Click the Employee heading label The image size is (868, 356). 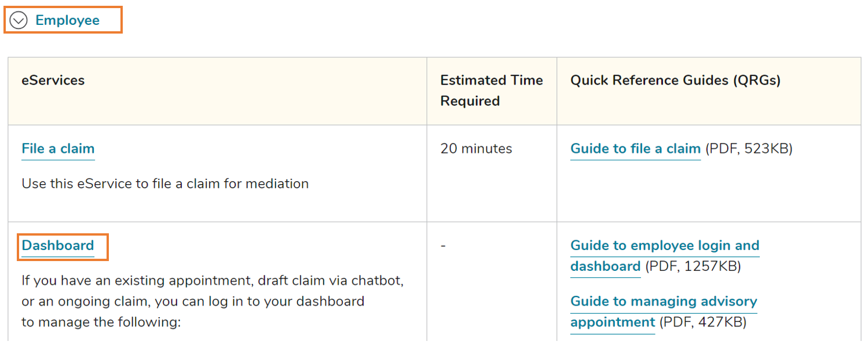tap(67, 21)
